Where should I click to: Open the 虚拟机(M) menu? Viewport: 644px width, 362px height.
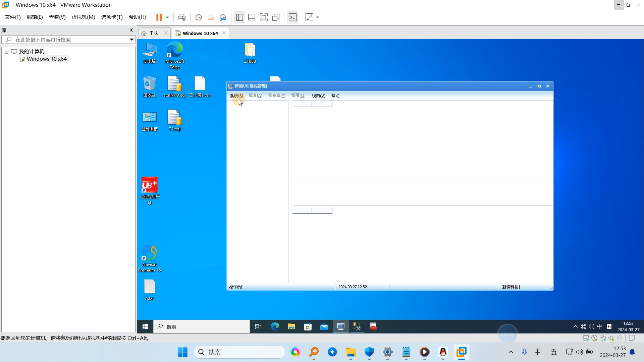(x=83, y=17)
